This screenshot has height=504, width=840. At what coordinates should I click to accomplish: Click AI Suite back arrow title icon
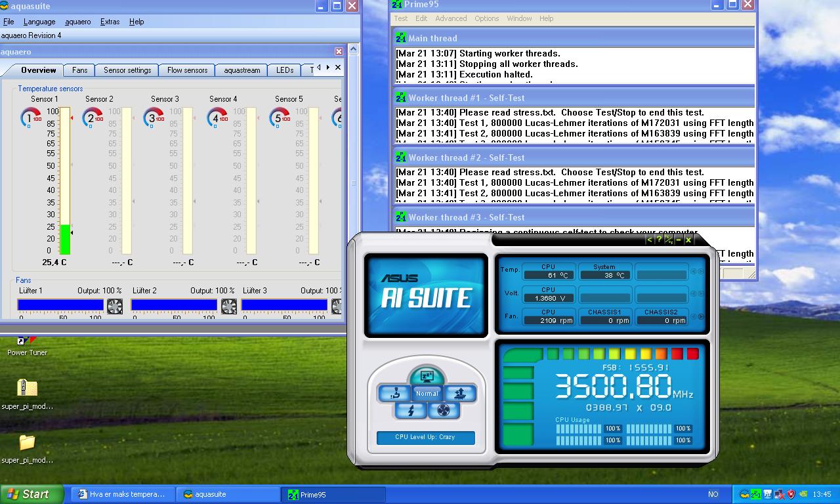point(650,240)
